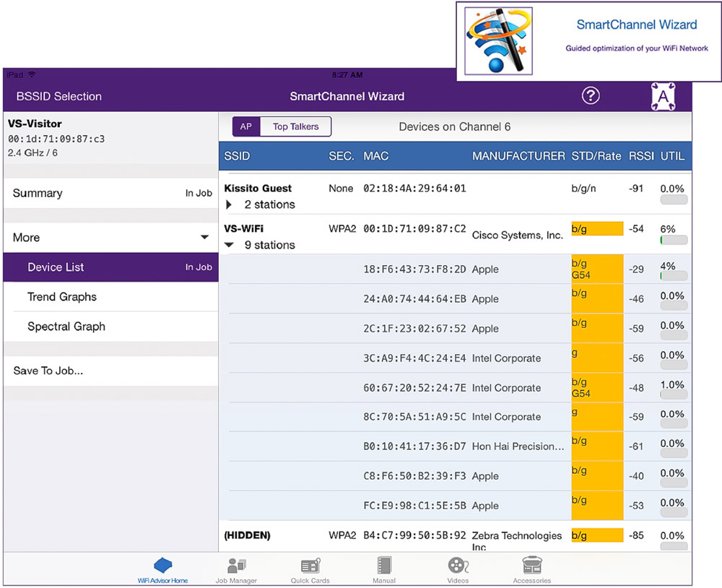Select MAC 2C:1F:23:02:67:52 station row

(x=456, y=329)
